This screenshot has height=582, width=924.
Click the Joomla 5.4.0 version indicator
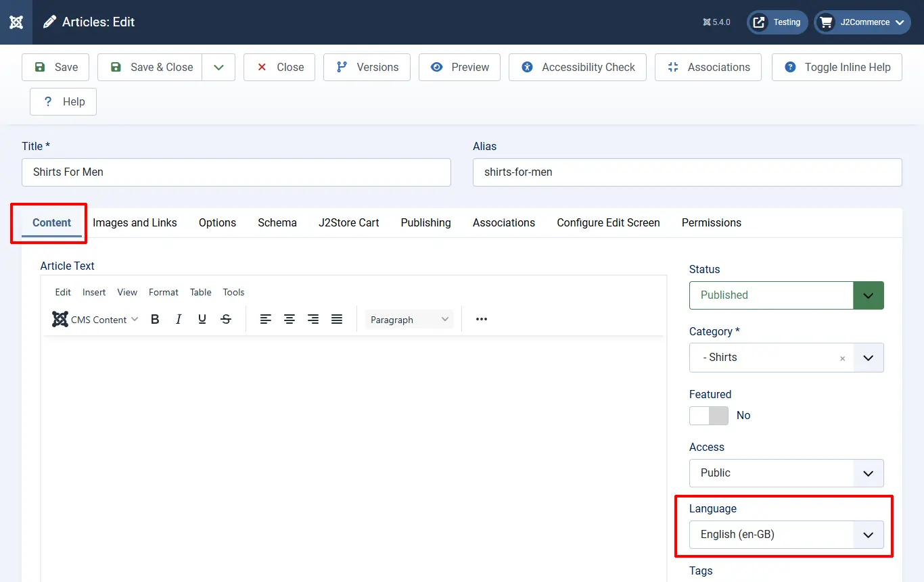coord(716,22)
